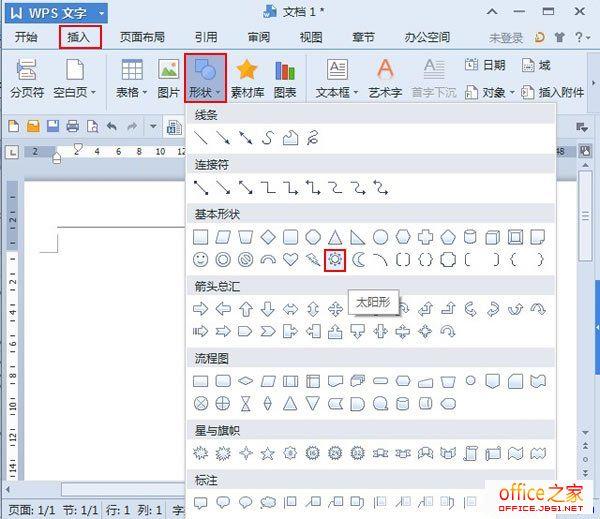Select the sun shape 太阳形
Viewport: 600px width, 519px height.
pyautogui.click(x=335, y=260)
